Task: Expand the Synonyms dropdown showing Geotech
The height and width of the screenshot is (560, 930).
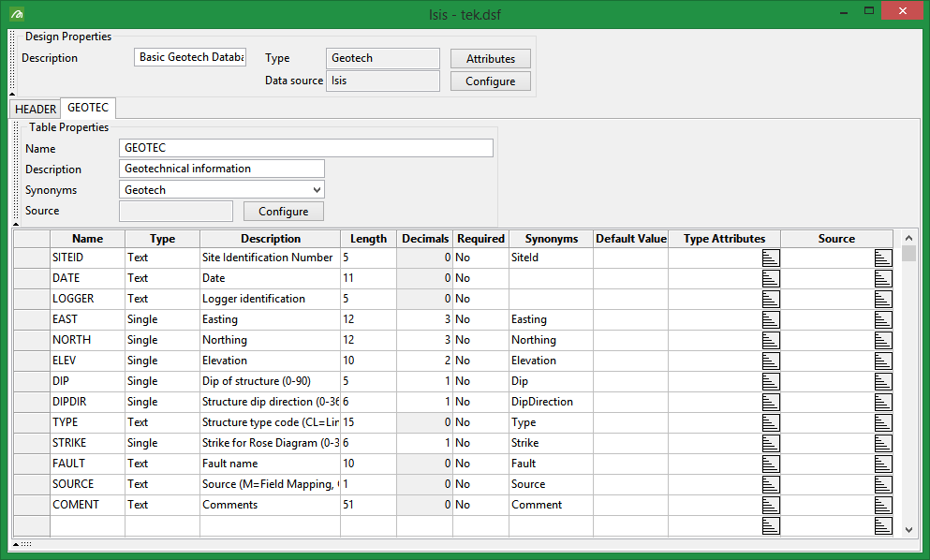Action: [x=317, y=190]
